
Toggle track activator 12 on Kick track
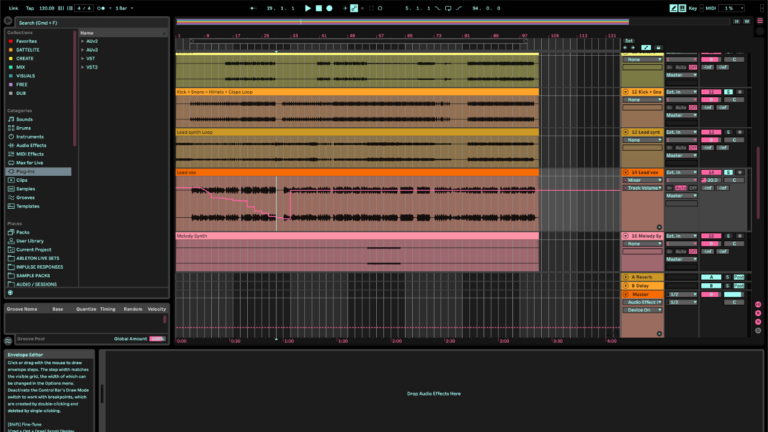[711, 92]
